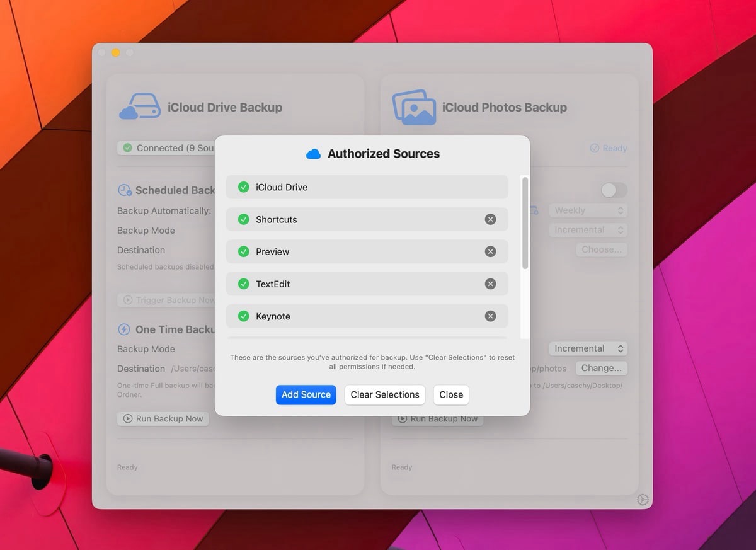Viewport: 756px width, 550px height.
Task: Close the Authorized Sources dialog
Action: (x=451, y=394)
